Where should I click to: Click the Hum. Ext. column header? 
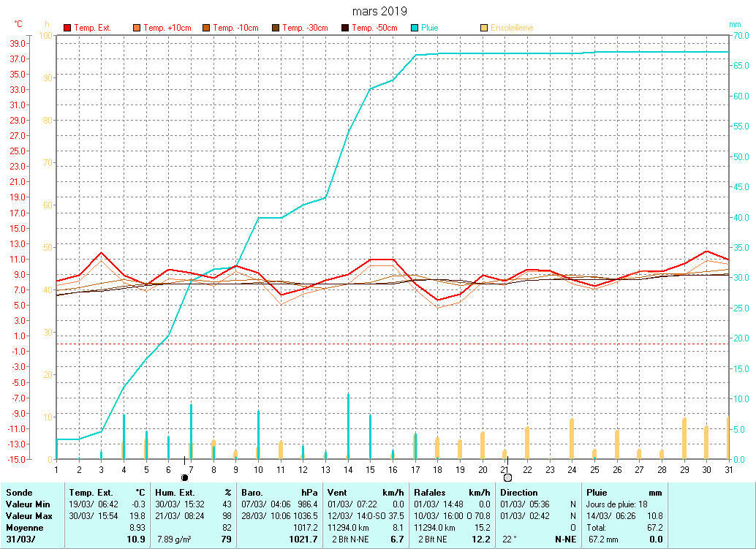pyautogui.click(x=175, y=493)
